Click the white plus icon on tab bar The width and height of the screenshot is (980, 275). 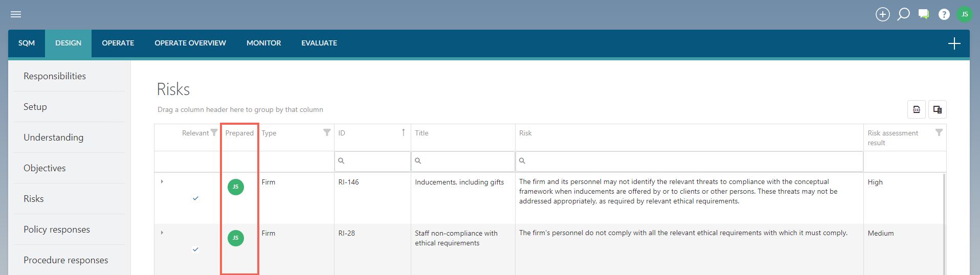[x=954, y=43]
